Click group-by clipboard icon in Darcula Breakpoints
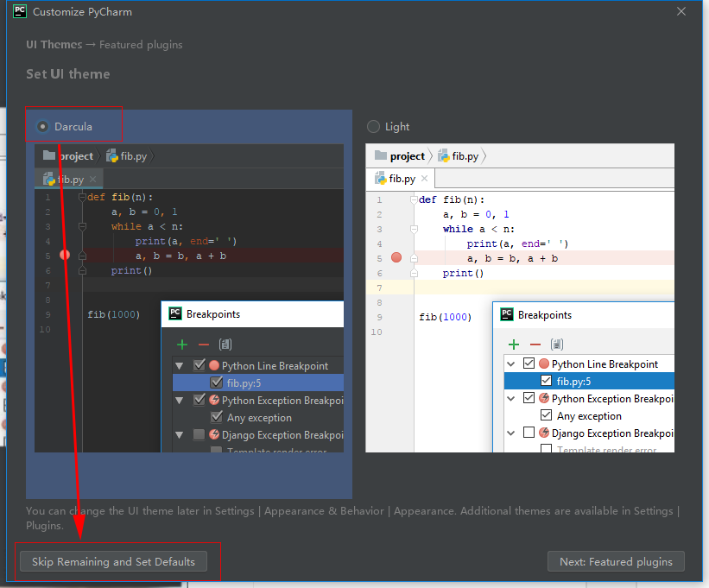Screen dimensions: 709x588 225,345
